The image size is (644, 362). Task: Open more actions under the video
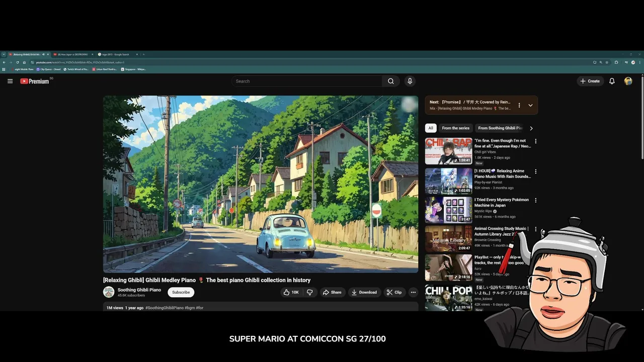[413, 292]
